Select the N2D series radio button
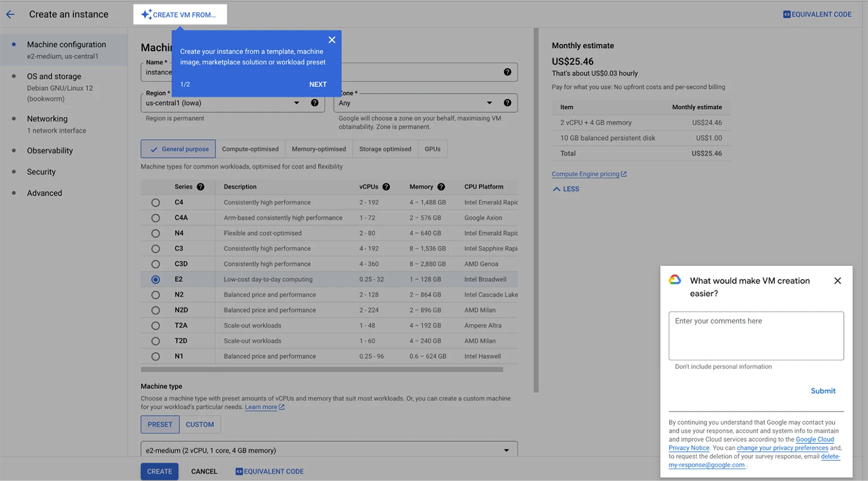Viewport: 868px width, 481px height. click(x=155, y=311)
